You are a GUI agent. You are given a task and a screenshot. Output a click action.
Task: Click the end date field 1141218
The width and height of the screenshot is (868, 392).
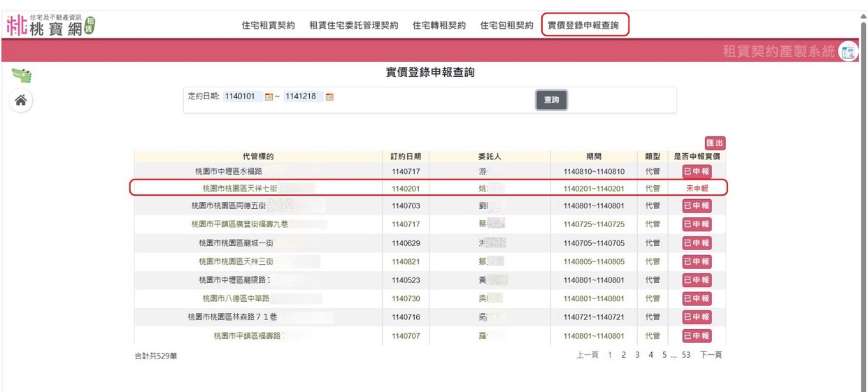point(303,96)
